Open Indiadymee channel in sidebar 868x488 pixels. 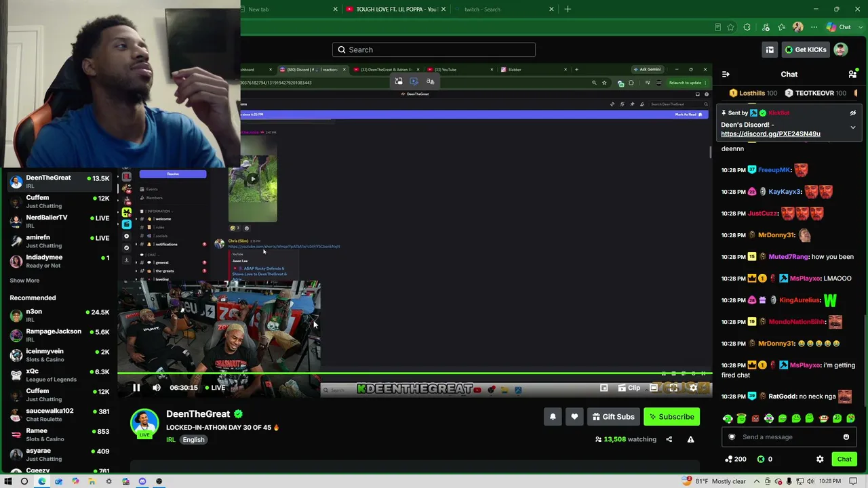point(59,261)
